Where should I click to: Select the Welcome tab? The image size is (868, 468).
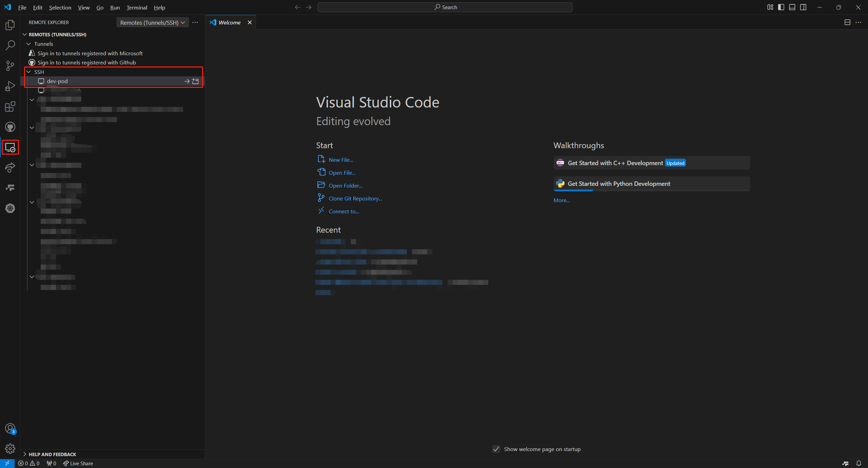(229, 22)
